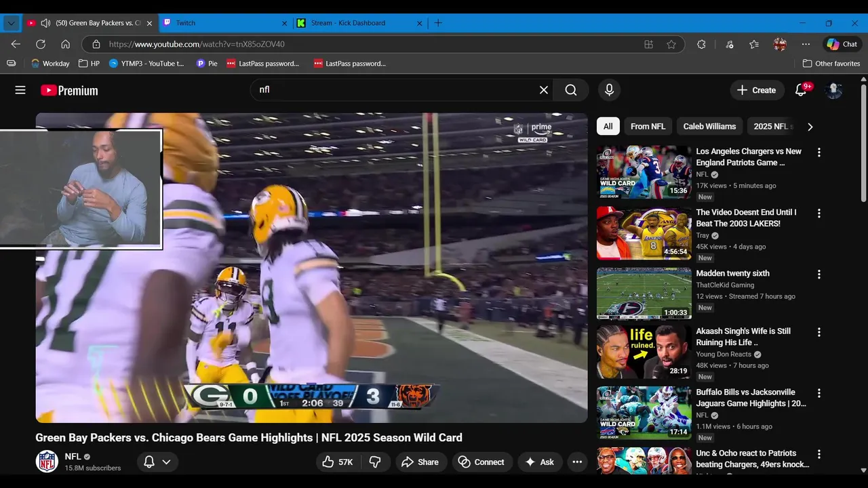This screenshot has height=488, width=868.
Task: Open the split screen icon in address bar
Action: tap(649, 44)
